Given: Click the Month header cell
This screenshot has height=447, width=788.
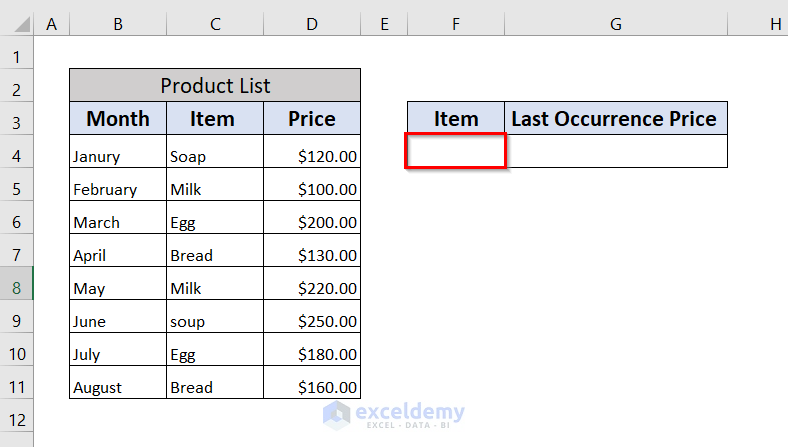Looking at the screenshot, I should tap(118, 119).
